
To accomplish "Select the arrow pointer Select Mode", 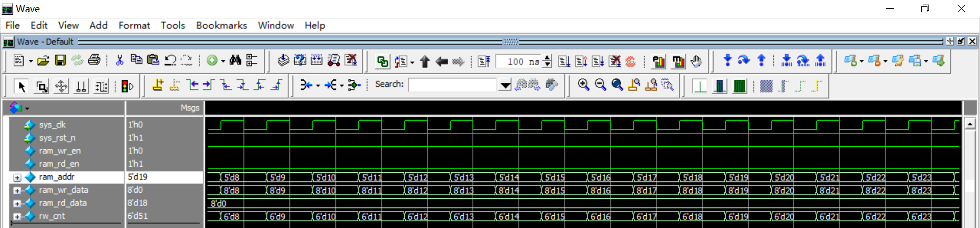I will coord(21,86).
